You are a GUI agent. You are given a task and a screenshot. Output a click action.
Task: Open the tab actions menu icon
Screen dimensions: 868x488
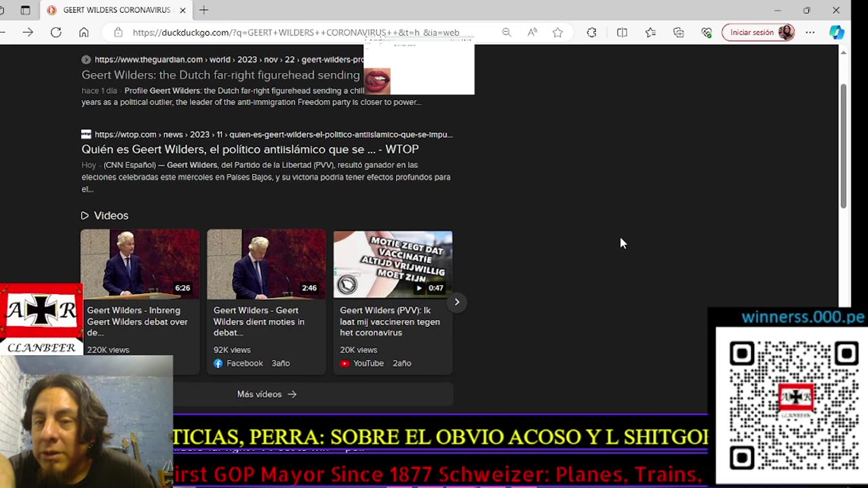coord(25,10)
